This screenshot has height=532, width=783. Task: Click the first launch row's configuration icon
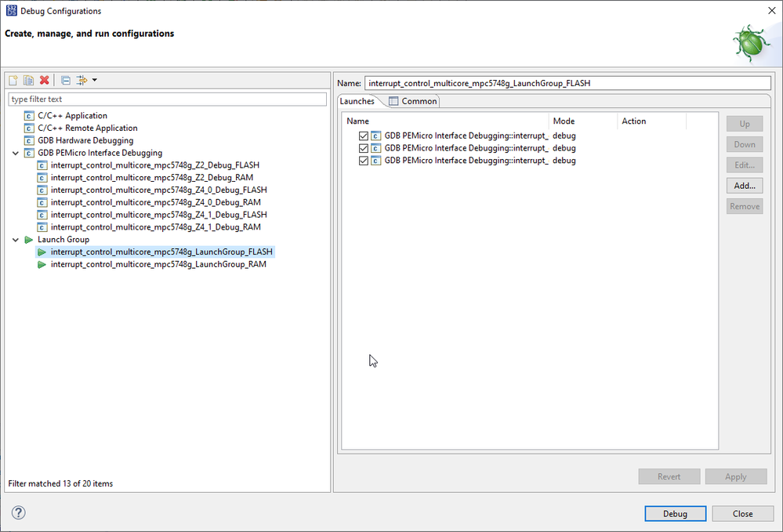(x=376, y=136)
